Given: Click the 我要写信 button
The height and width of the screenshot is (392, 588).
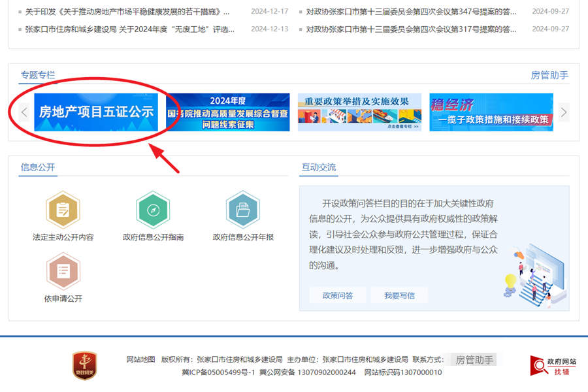Looking at the screenshot, I should click(x=399, y=295).
